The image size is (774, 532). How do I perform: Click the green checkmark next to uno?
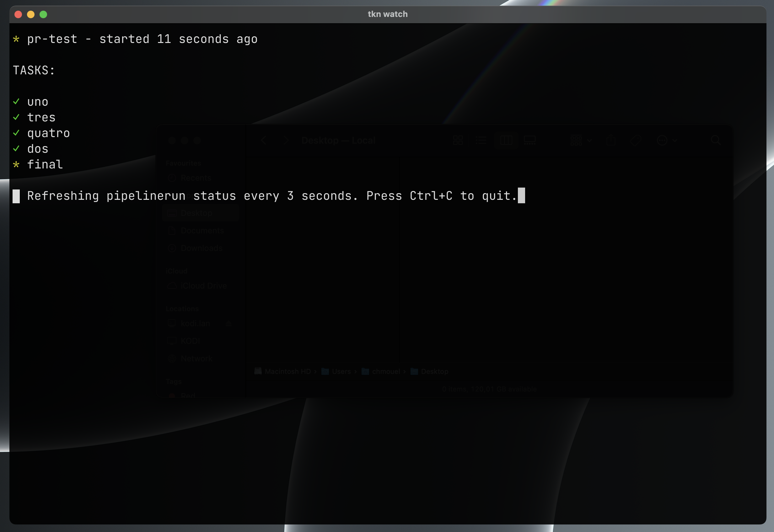(x=16, y=101)
